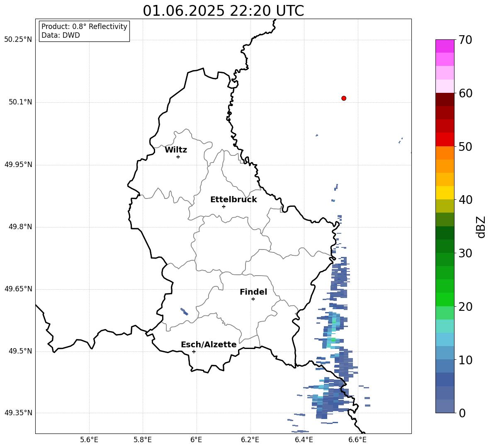Click the cross marker below Esch/Alzette
The width and height of the screenshot is (491, 448).
[x=194, y=351]
